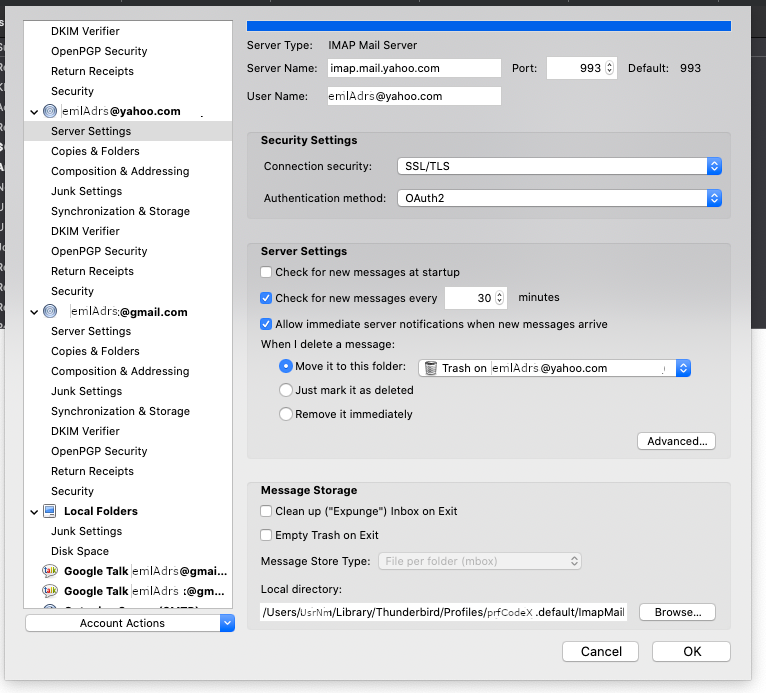
Task: Select Just mark it as deleted
Action: (286, 390)
